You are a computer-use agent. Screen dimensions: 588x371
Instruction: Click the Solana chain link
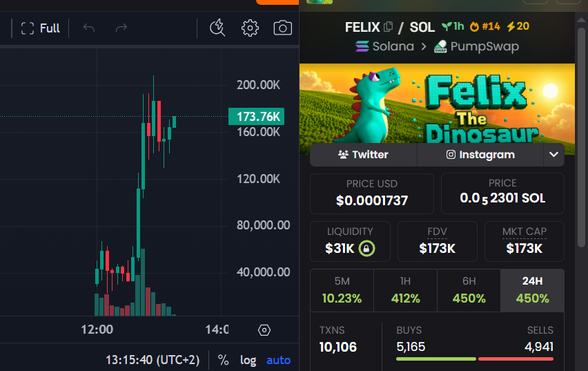[x=384, y=46]
